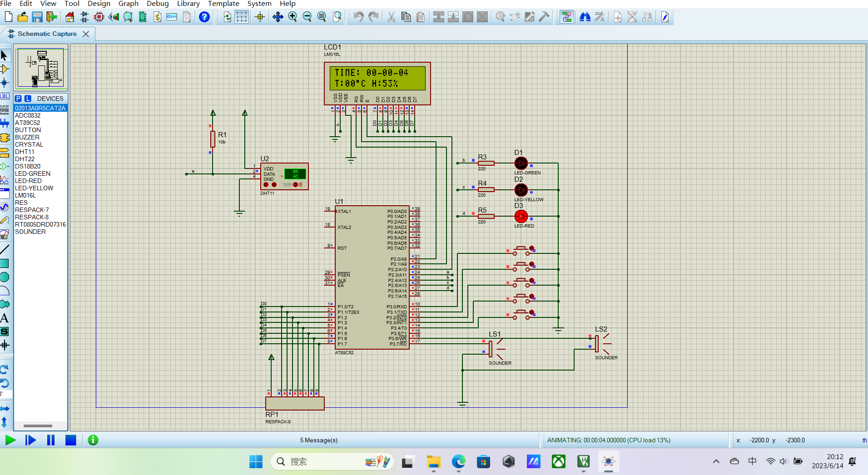The image size is (868, 475).
Task: Zoom in with the magnifier plus icon
Action: coord(293,17)
